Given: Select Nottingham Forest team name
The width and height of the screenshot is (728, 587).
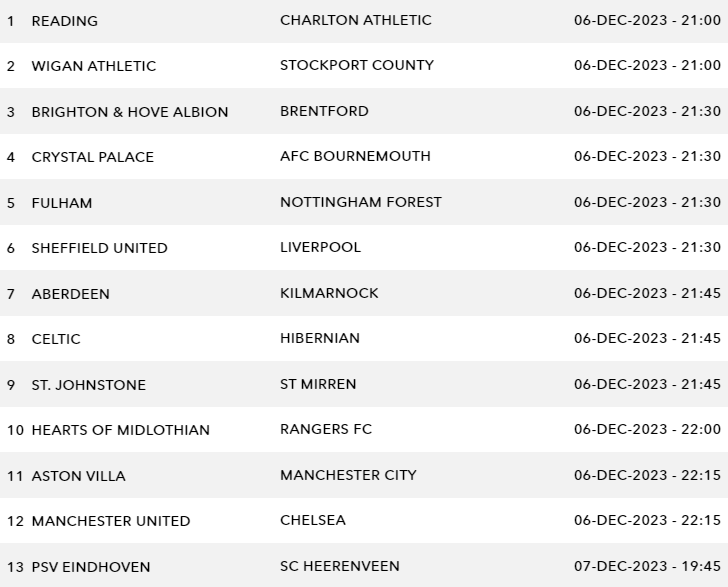Looking at the screenshot, I should (360, 202).
